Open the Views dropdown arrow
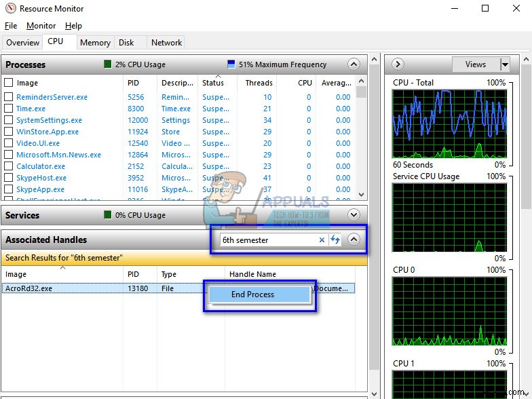 504,64
